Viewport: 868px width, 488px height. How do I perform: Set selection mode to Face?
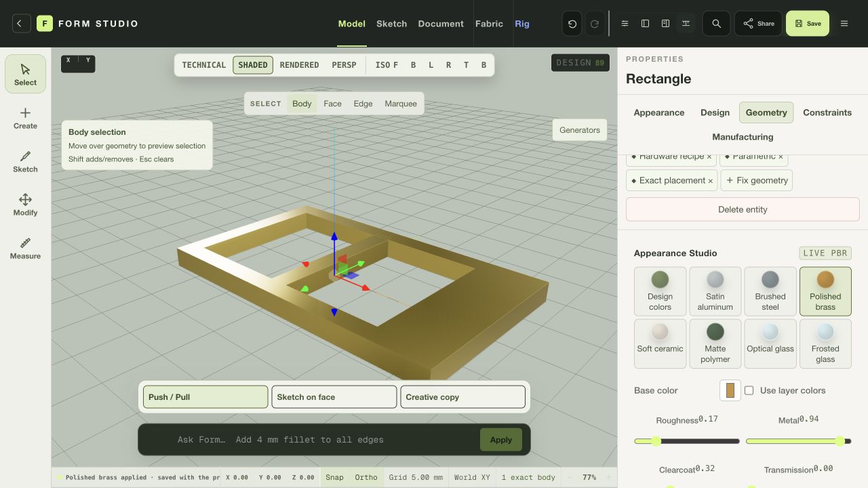332,104
